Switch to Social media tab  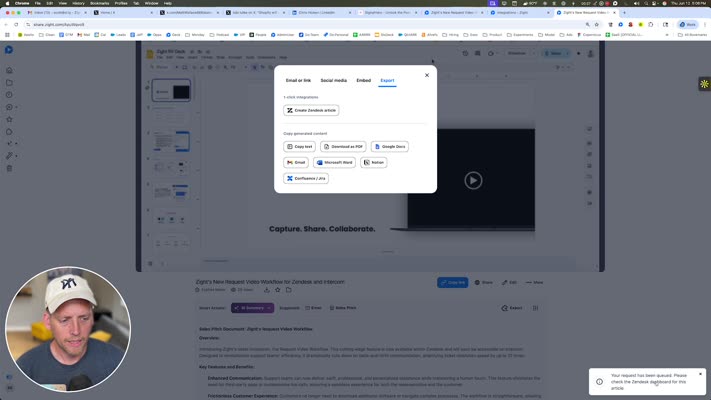pos(334,80)
